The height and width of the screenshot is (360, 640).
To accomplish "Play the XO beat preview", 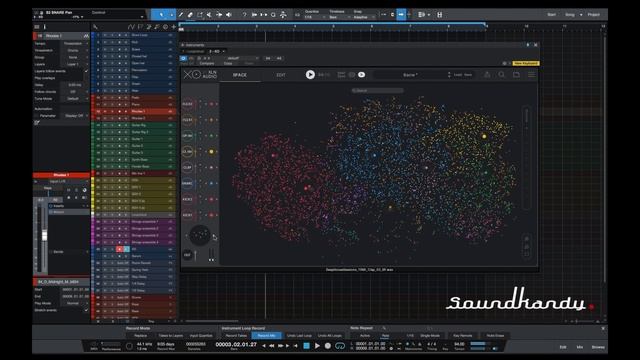I will tap(310, 75).
